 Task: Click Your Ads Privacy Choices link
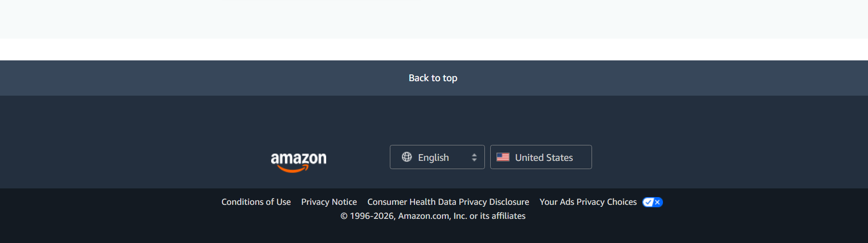[588, 202]
